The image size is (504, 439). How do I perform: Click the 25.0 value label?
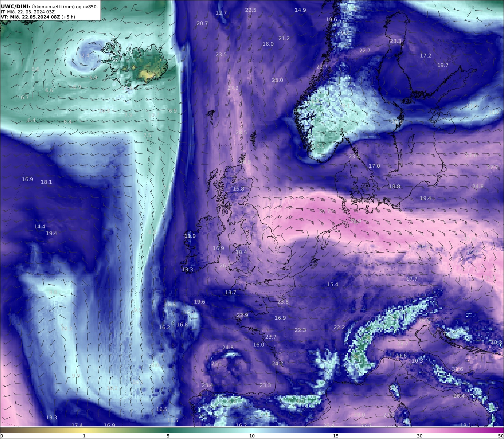coord(278,80)
